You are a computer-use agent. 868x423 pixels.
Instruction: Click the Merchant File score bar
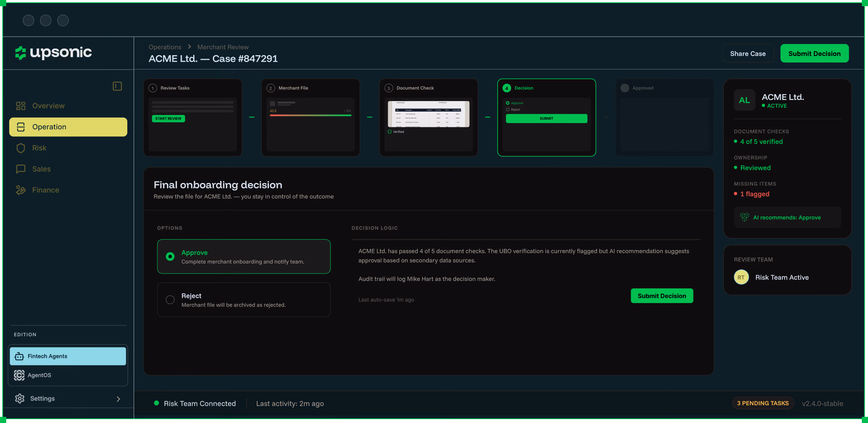[x=311, y=115]
